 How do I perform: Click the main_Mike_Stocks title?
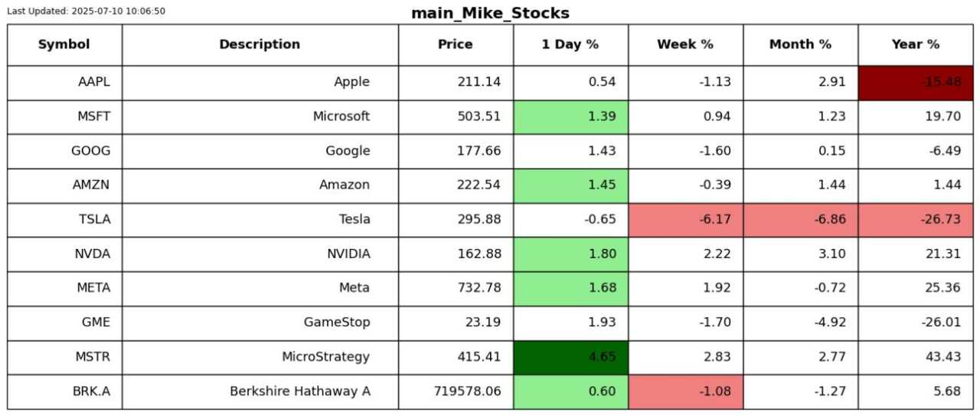click(490, 14)
